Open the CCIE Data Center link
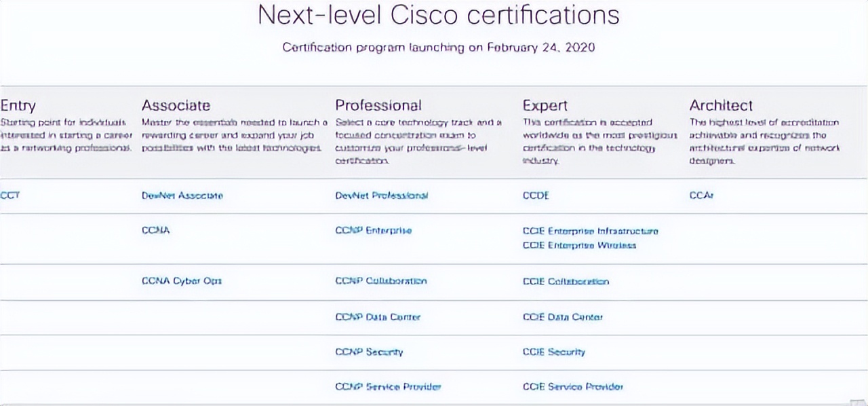 pos(562,317)
